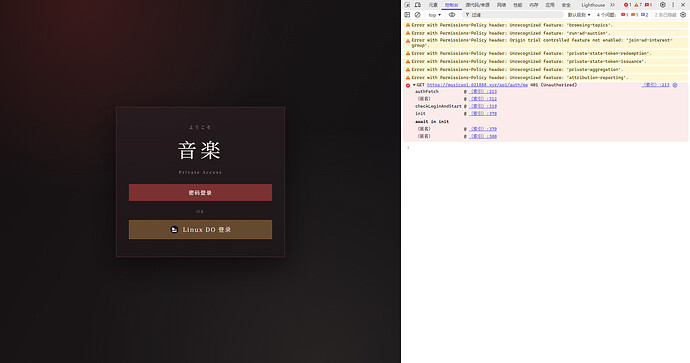Open the 元素 (Elements) DevTools tab
Viewport: 690px width, 363px height.
(433, 5)
